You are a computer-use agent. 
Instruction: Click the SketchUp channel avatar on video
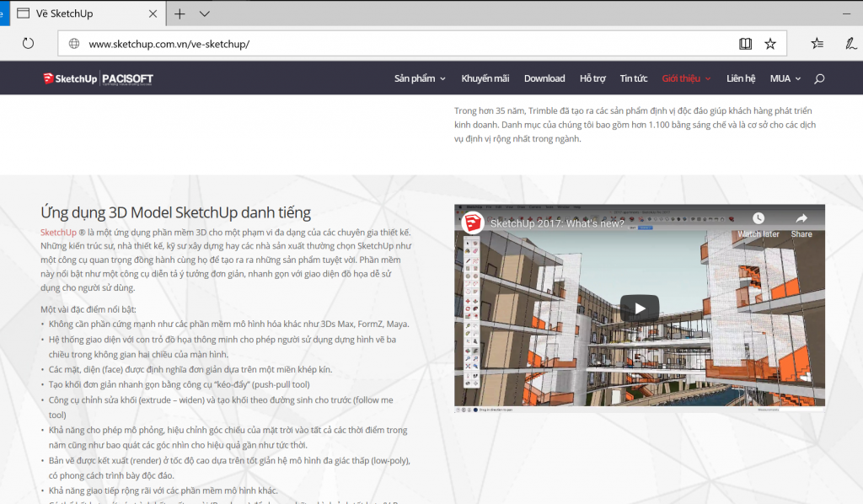click(472, 223)
